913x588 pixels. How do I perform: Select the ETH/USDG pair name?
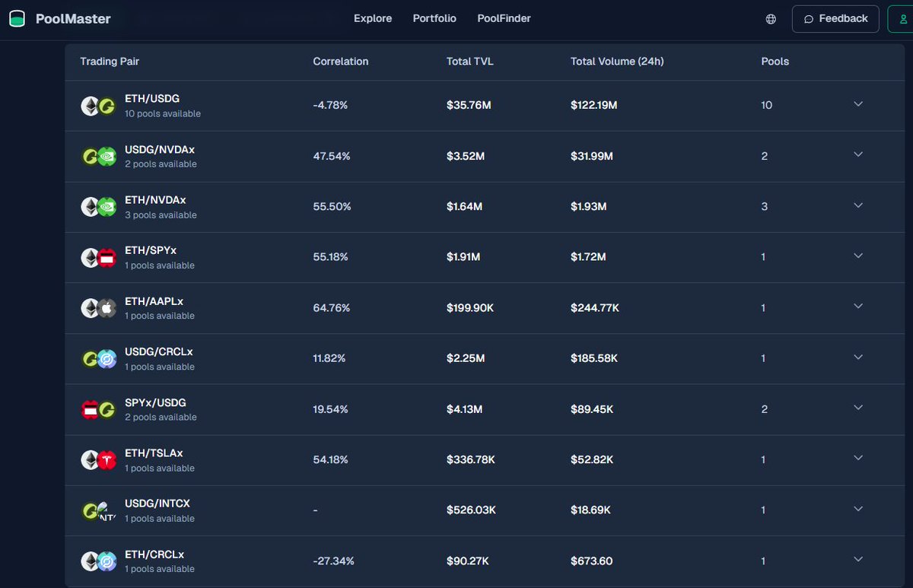[152, 99]
